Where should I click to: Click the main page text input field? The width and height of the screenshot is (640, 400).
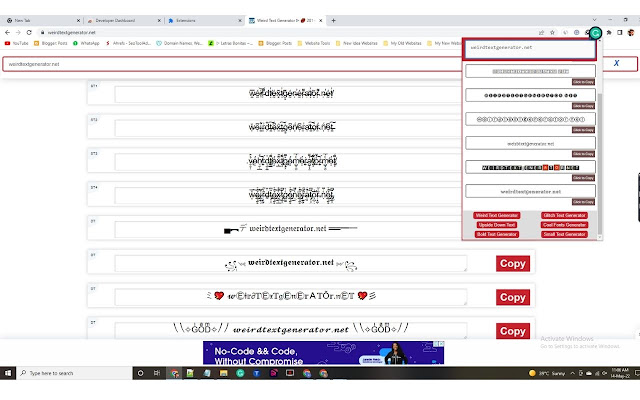[x=233, y=64]
